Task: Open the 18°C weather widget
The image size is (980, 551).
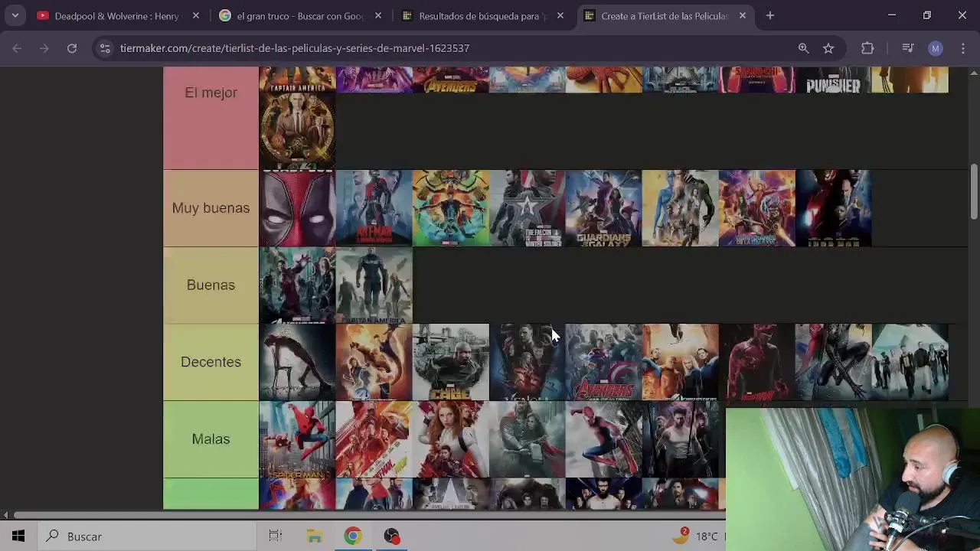Action: 697,536
